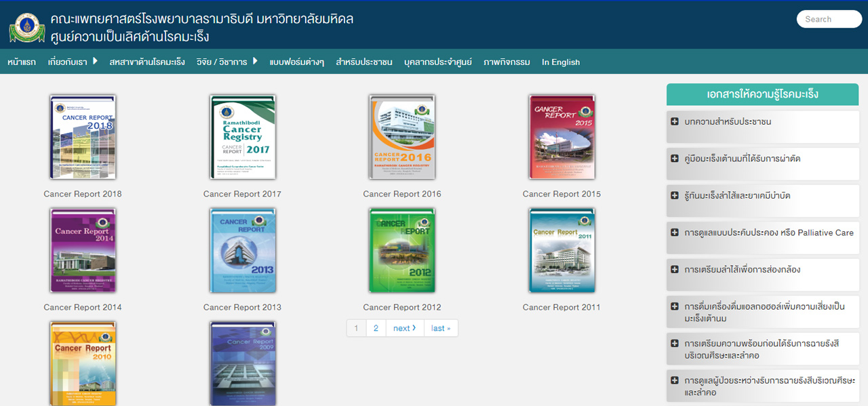The height and width of the screenshot is (406, 868).
Task: Click the 'Cancer Report 2018' text link
Action: (x=83, y=194)
